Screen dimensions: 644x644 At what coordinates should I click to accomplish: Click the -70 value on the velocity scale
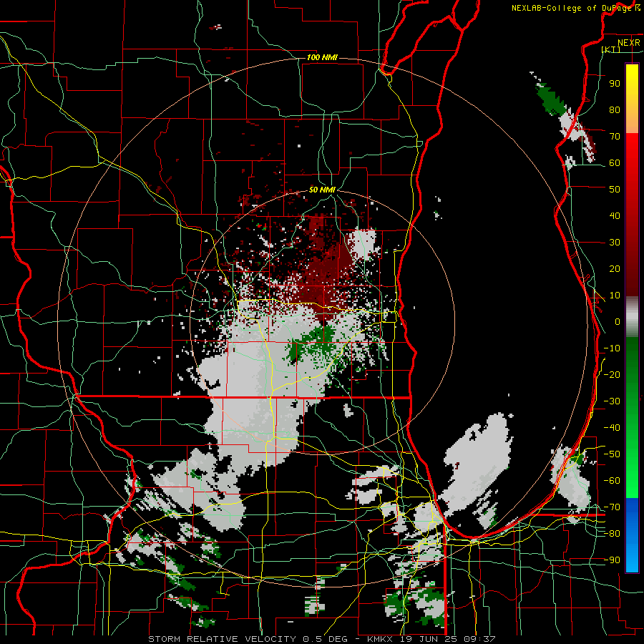tap(612, 507)
